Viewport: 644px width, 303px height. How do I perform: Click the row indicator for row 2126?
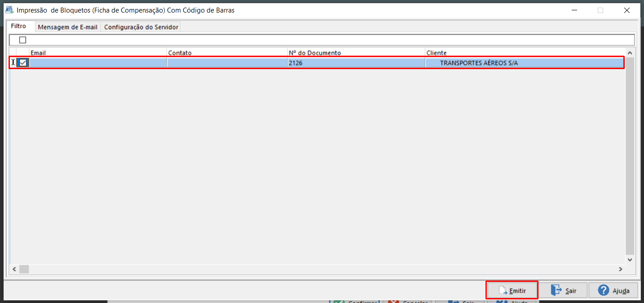pyautogui.click(x=13, y=63)
